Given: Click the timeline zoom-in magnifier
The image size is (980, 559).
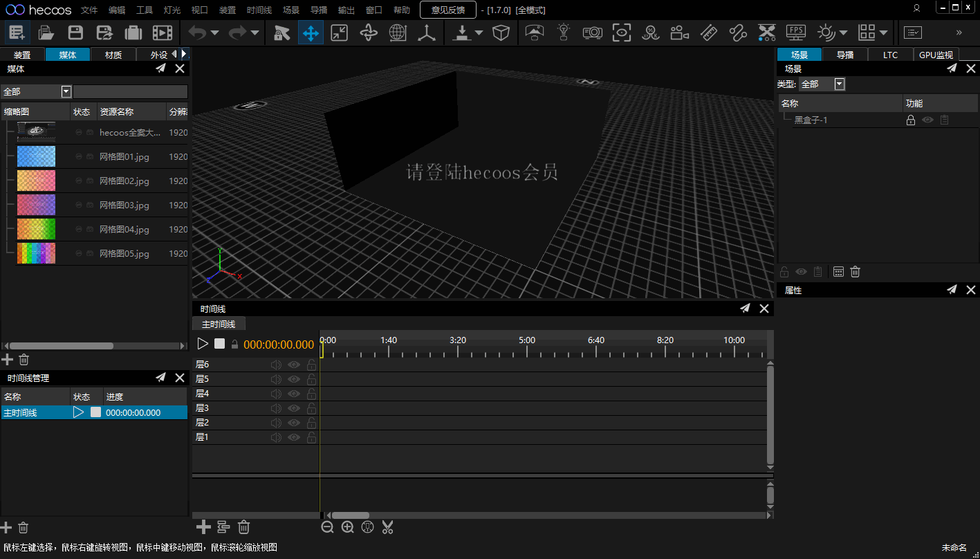Looking at the screenshot, I should pos(348,528).
